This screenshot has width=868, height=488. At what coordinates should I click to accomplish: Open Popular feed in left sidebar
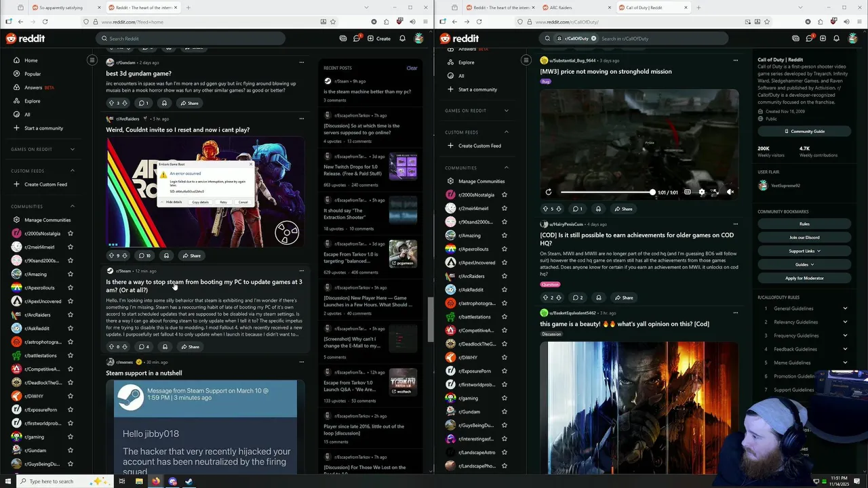click(33, 74)
